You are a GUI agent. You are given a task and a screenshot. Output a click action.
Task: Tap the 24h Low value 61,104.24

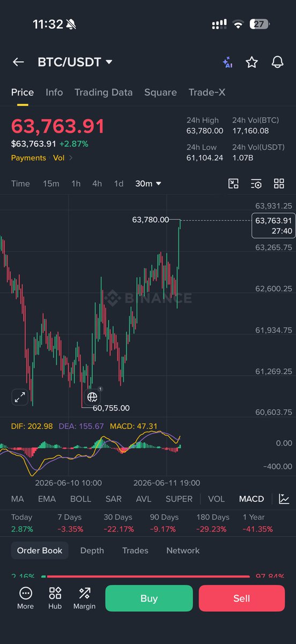pyautogui.click(x=205, y=158)
